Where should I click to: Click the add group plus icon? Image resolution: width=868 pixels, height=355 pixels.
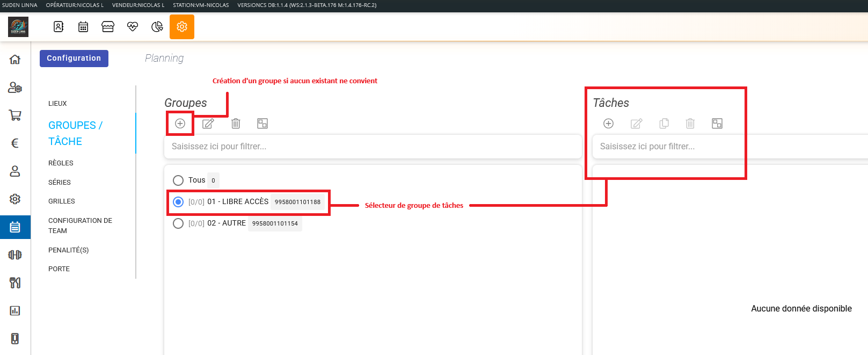pyautogui.click(x=180, y=124)
